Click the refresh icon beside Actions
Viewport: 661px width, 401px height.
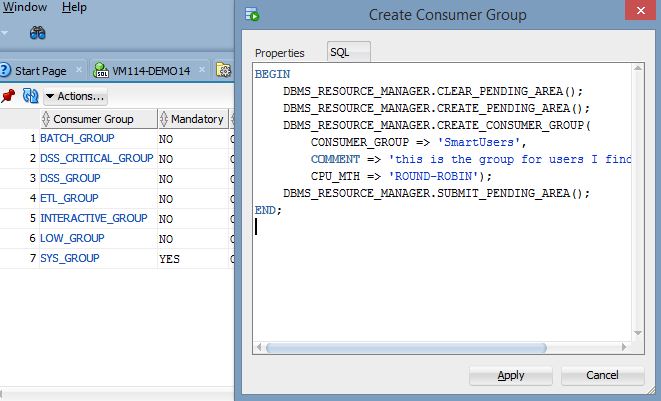(x=30, y=96)
